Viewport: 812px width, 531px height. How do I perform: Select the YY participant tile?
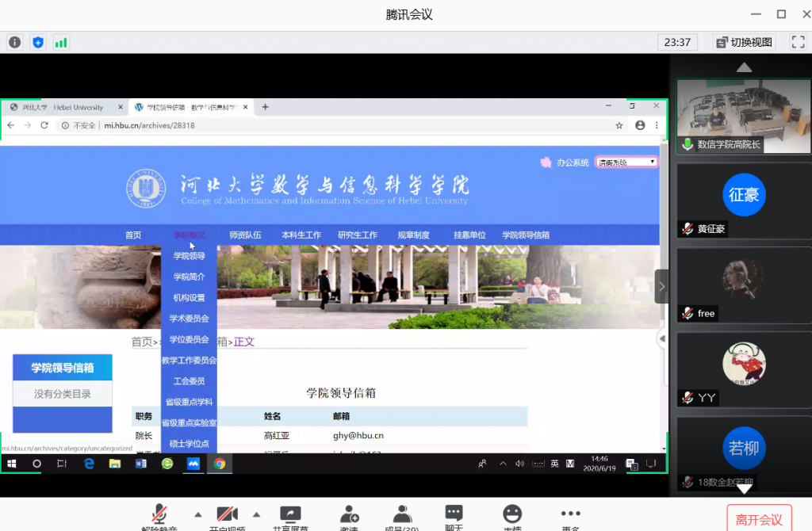[x=744, y=369]
